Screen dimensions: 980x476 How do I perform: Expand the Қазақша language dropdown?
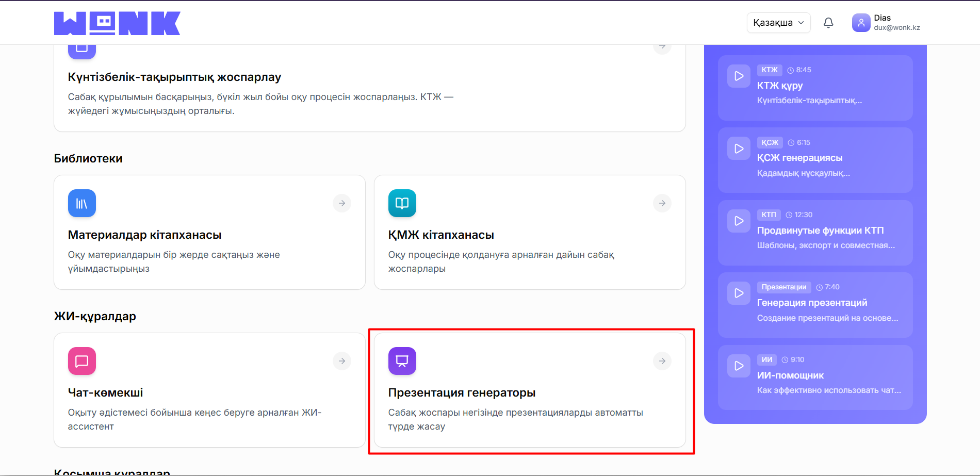point(778,22)
